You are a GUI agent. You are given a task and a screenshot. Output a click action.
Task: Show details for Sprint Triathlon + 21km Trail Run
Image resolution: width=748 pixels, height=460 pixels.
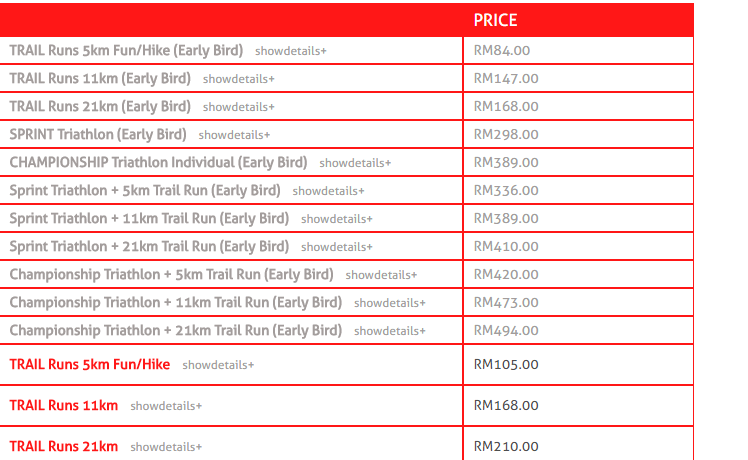337,247
